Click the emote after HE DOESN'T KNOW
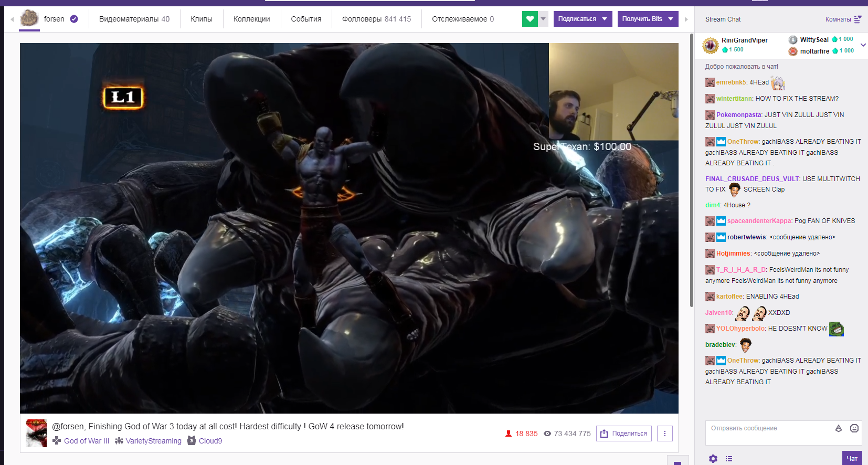This screenshot has width=868, height=465. coord(837,329)
